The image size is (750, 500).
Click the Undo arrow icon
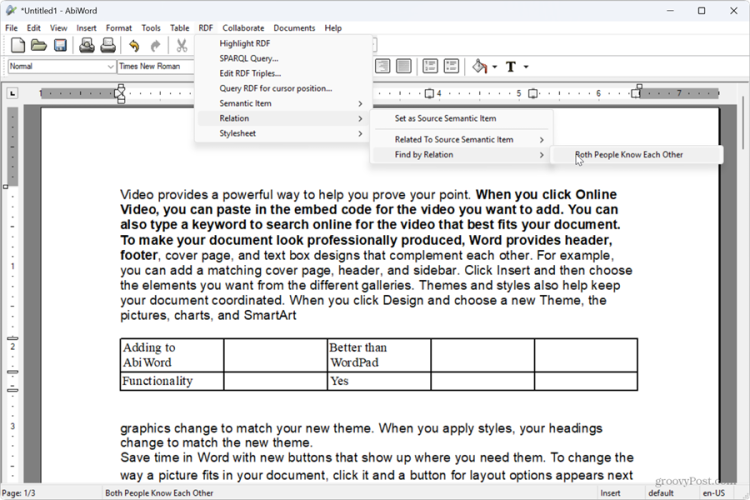point(133,46)
